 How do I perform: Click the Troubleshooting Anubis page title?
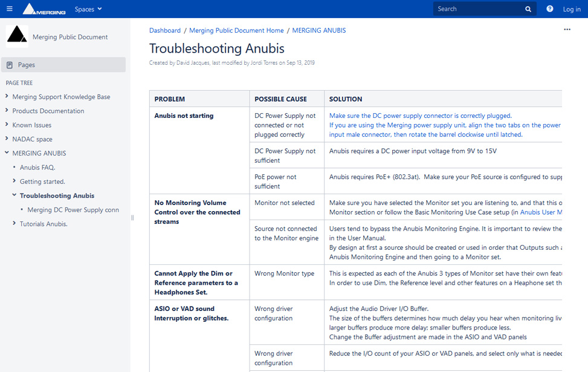point(217,48)
